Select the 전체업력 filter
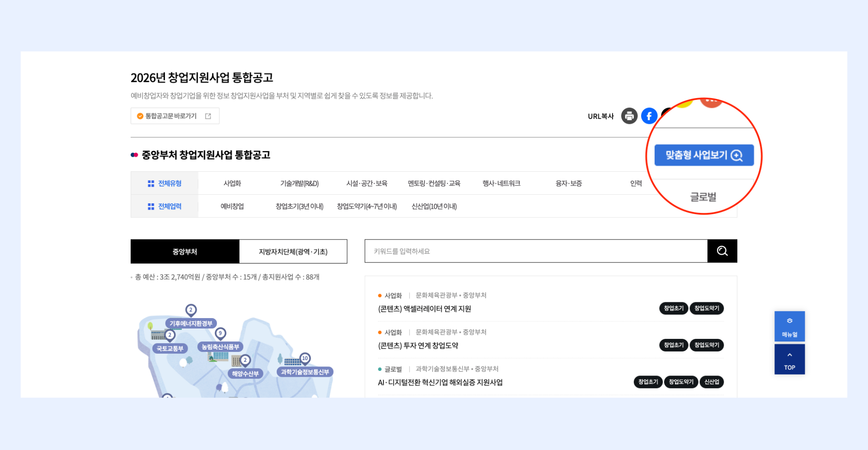 coord(165,206)
